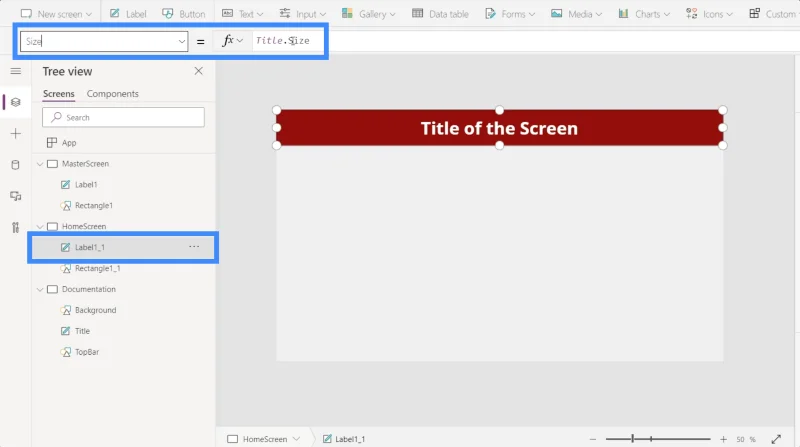
Task: Open the Gallery dropdown
Action: coord(369,14)
